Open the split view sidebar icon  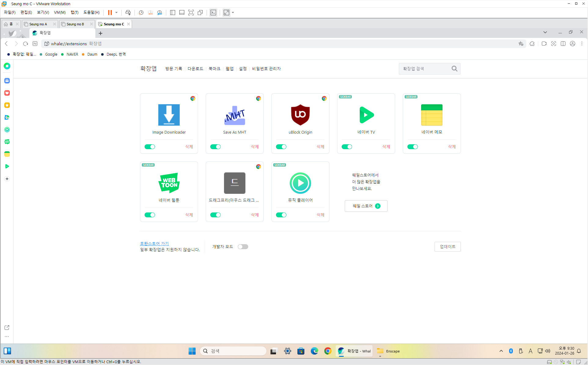tap(563, 44)
